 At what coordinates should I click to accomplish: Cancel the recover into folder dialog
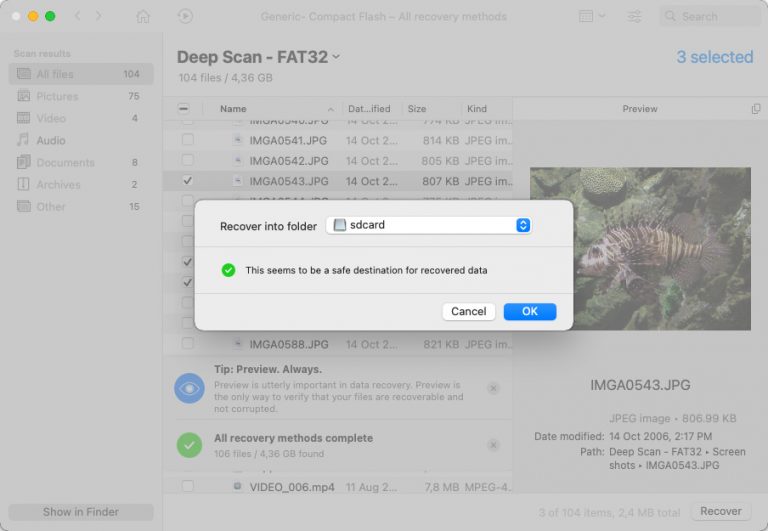click(x=468, y=312)
